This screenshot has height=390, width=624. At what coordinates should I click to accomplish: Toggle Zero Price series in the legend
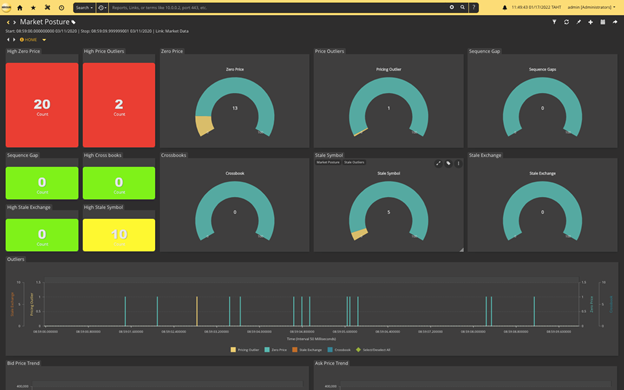click(x=276, y=350)
